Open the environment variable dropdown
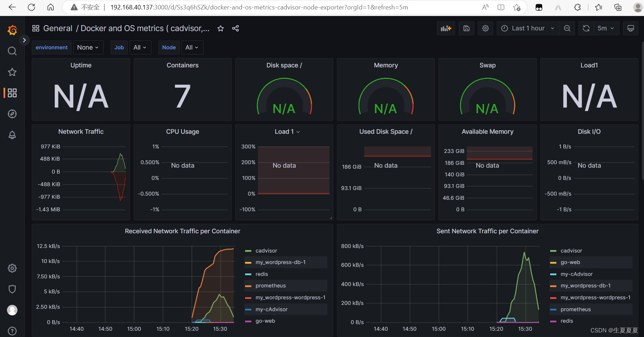Screen dimensions: 644x337 (88, 47)
